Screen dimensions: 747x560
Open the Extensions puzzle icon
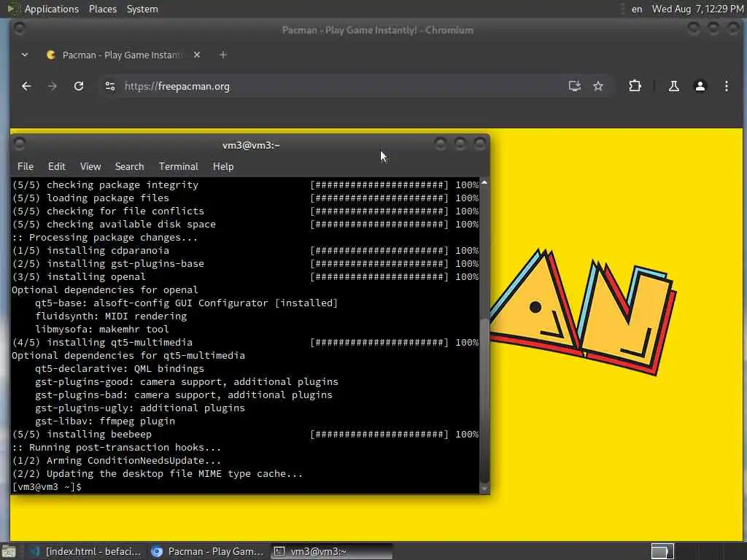click(x=635, y=86)
